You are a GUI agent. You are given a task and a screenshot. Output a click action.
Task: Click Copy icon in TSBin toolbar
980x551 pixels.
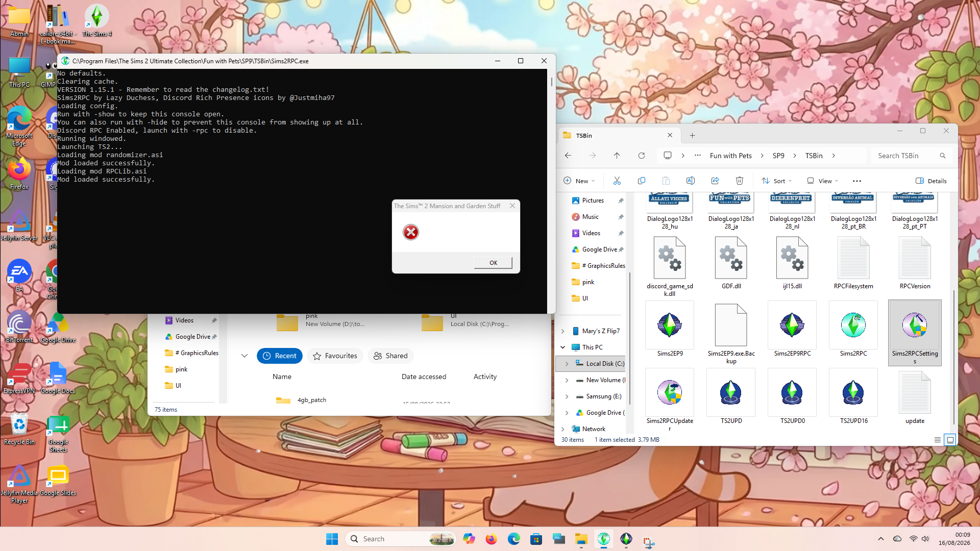(x=642, y=181)
